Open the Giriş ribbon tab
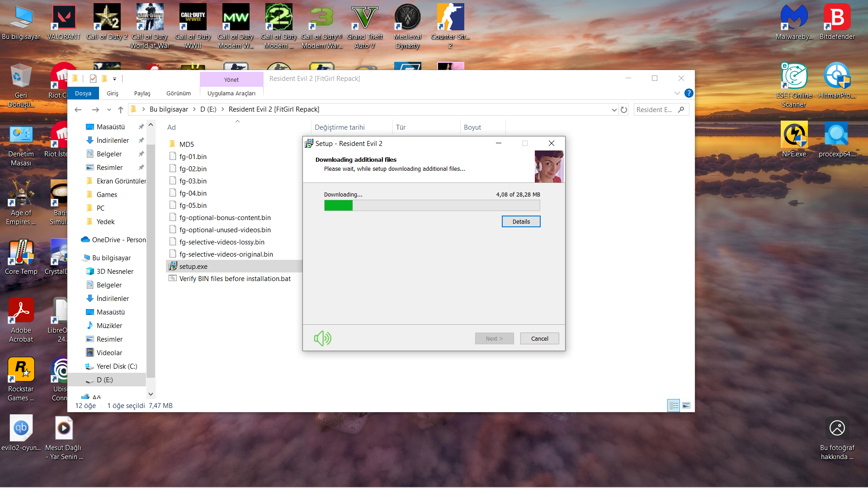Image resolution: width=868 pixels, height=488 pixels. coord(113,93)
